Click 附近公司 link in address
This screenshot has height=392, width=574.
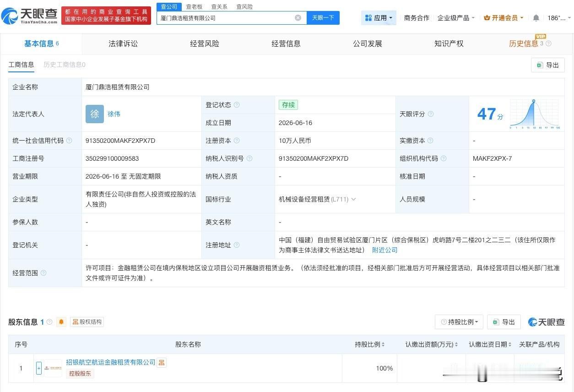tap(384, 250)
